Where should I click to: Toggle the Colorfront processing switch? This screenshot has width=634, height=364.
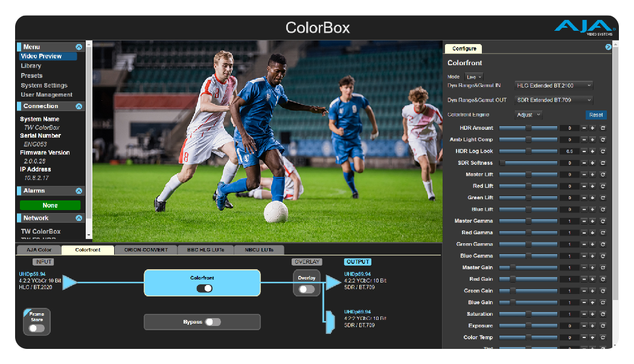pyautogui.click(x=204, y=289)
